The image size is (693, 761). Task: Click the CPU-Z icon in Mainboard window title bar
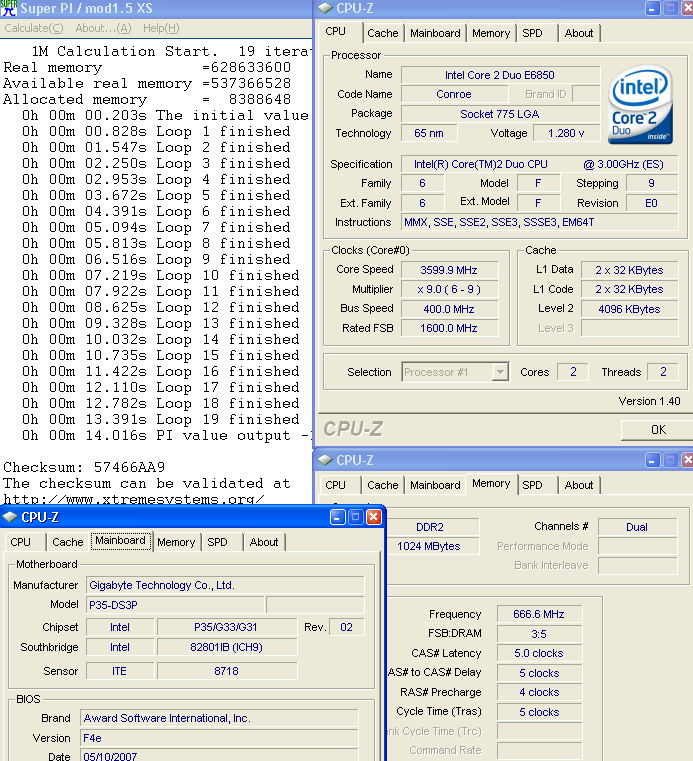click(x=10, y=517)
